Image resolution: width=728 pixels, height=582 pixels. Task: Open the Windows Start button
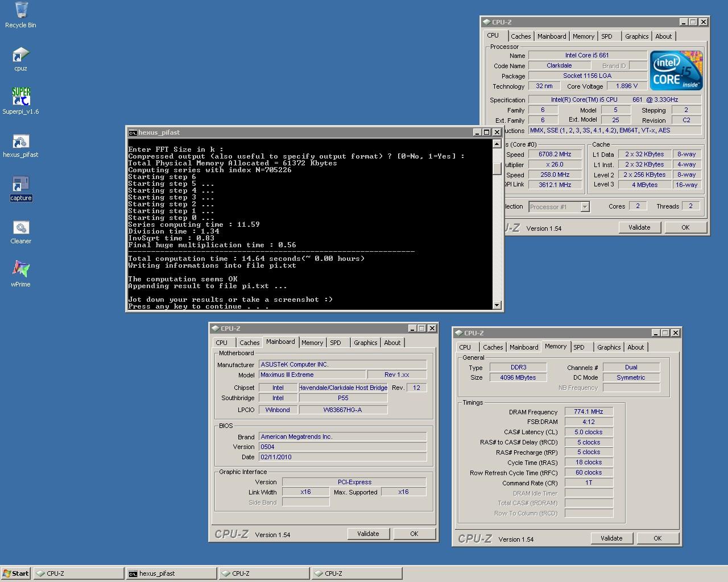click(x=16, y=573)
